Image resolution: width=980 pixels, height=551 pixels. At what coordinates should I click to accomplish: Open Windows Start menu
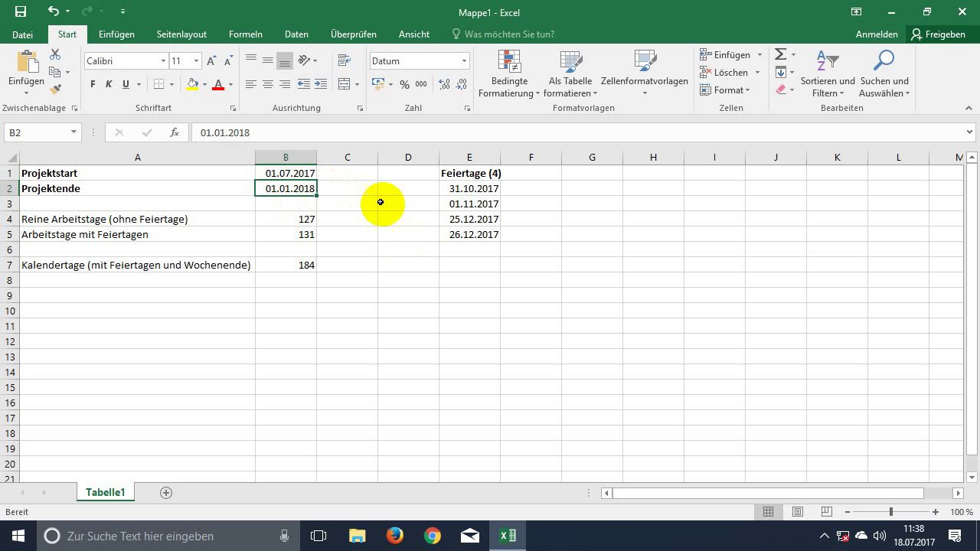click(x=18, y=536)
